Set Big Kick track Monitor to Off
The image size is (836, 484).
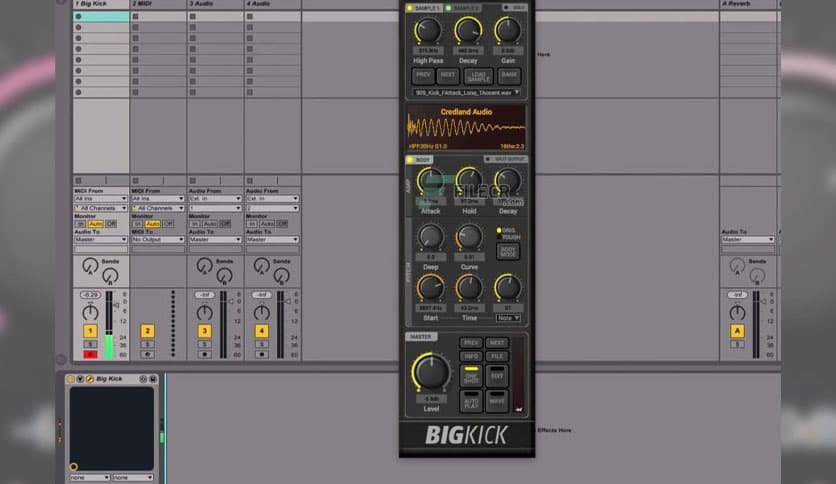pyautogui.click(x=110, y=224)
